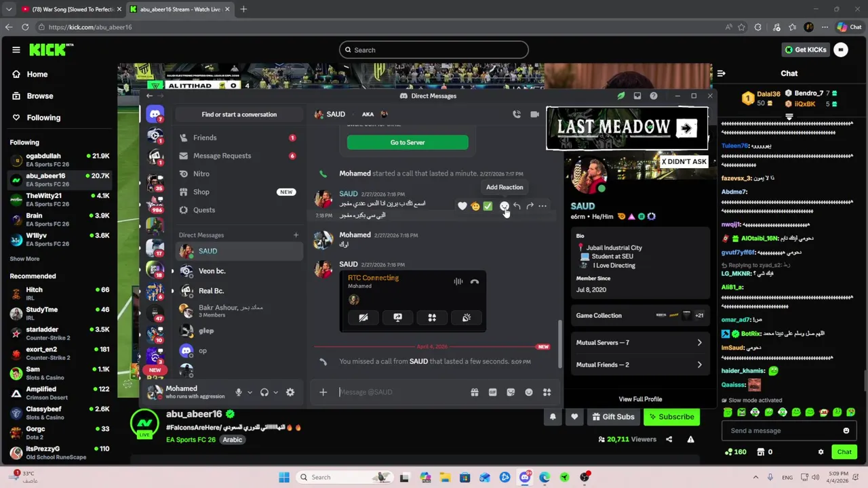Click the Kick search box
868x488 pixels.
click(x=434, y=49)
